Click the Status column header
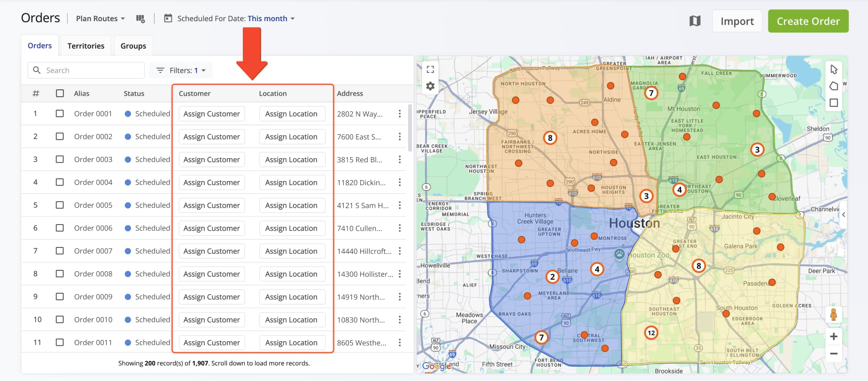This screenshot has width=868, height=381. coord(134,93)
